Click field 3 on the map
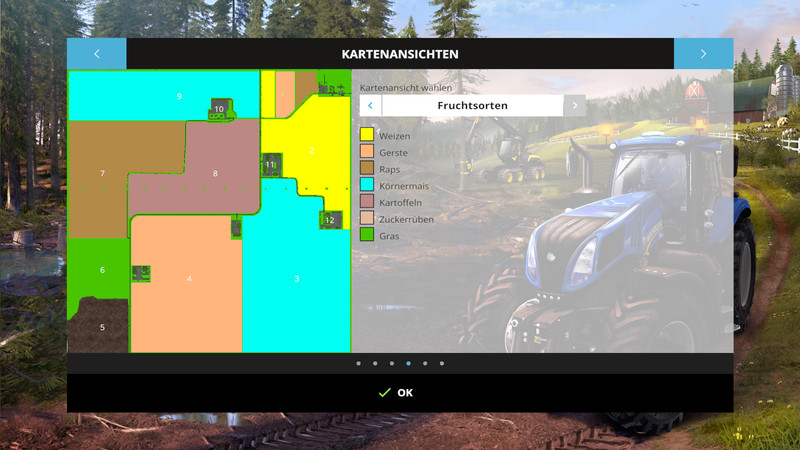 pyautogui.click(x=297, y=290)
